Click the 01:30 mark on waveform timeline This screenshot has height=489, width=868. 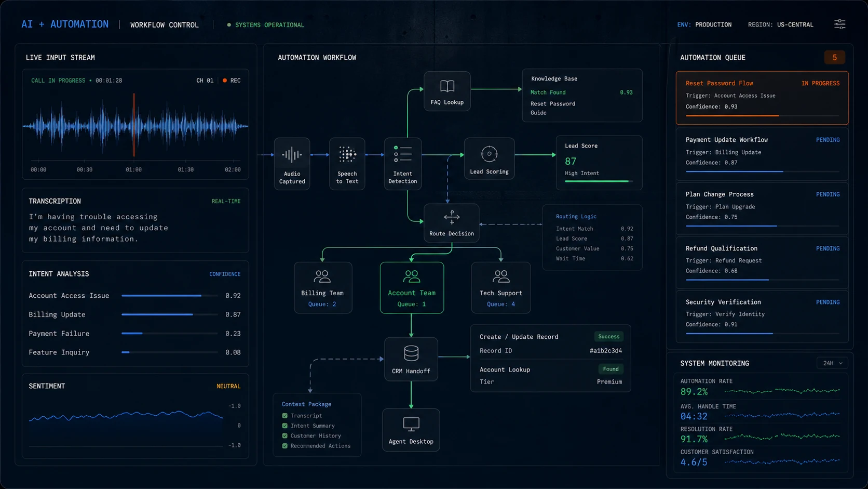[x=185, y=169]
